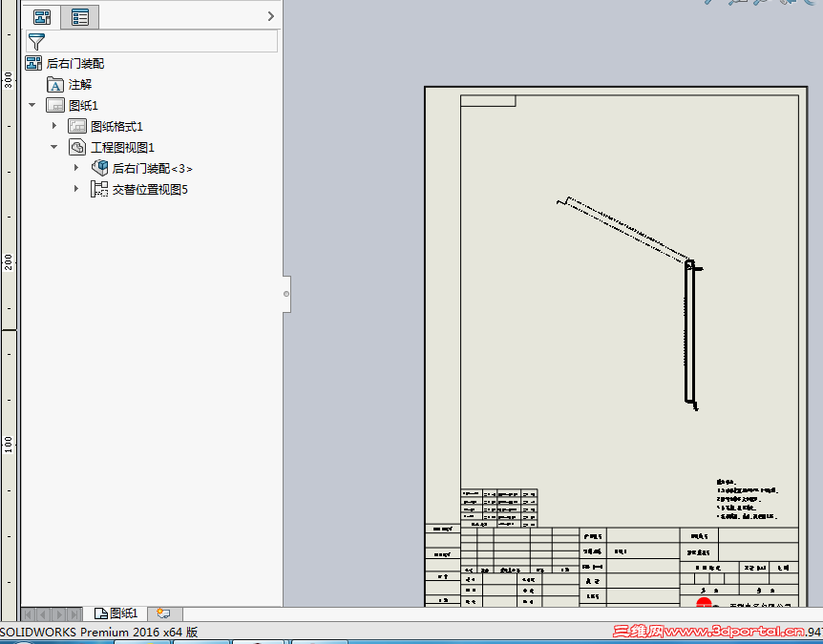Click the panel collapse handle on splitter
The height and width of the screenshot is (644, 823).
click(286, 294)
